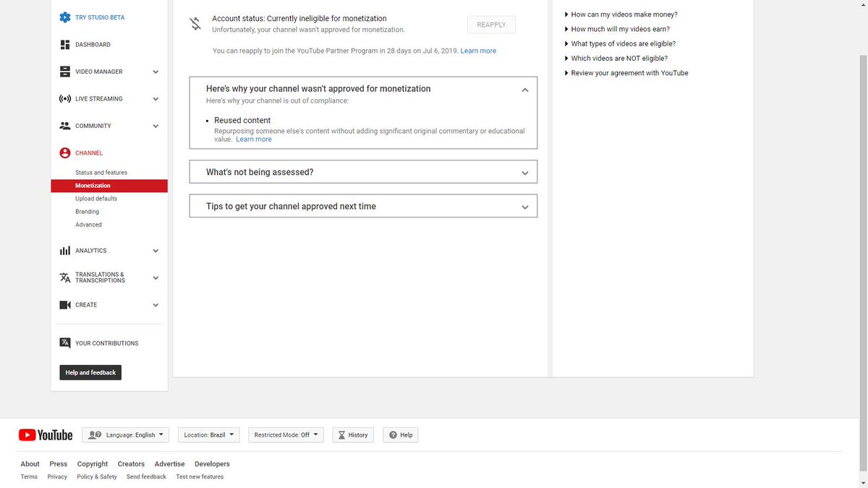
Task: Expand 'How can my videos make money?'
Action: tap(621, 14)
